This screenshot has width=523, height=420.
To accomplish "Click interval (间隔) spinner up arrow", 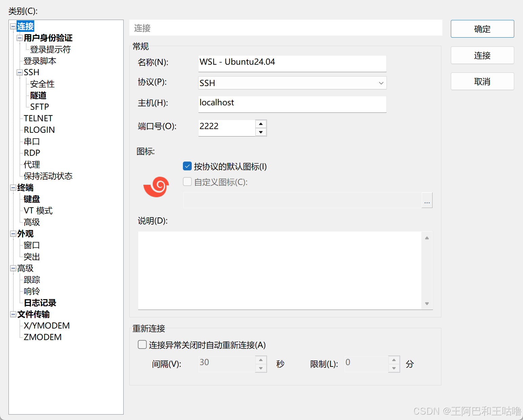I will [261, 360].
